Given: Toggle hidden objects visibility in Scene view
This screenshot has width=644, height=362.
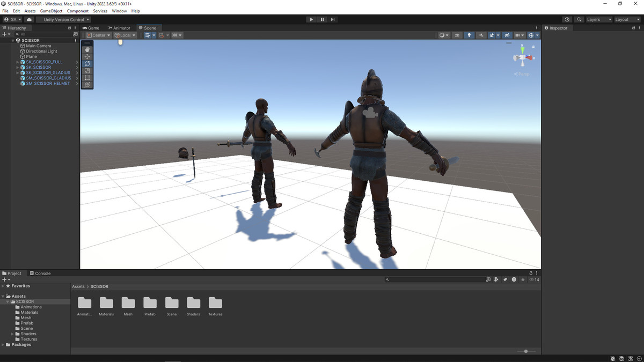Looking at the screenshot, I should tap(507, 35).
